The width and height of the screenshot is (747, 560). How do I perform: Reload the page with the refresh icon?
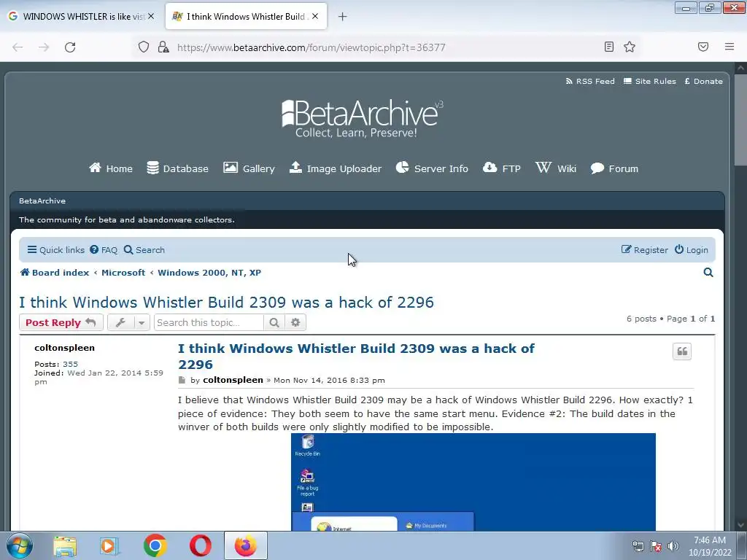pos(70,47)
